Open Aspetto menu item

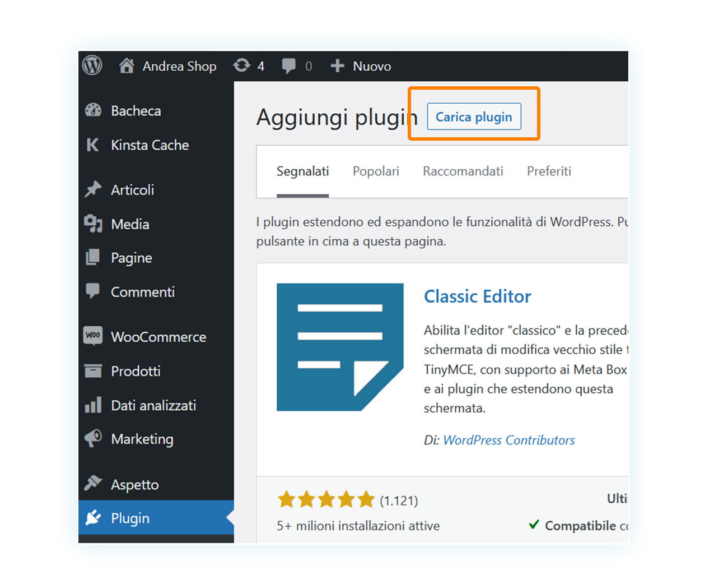[135, 485]
